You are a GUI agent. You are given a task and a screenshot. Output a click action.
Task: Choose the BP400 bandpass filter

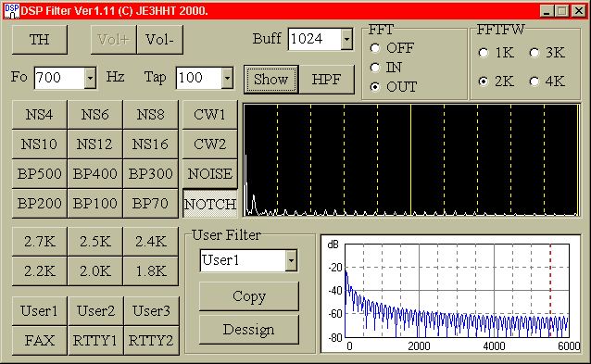pyautogui.click(x=95, y=174)
